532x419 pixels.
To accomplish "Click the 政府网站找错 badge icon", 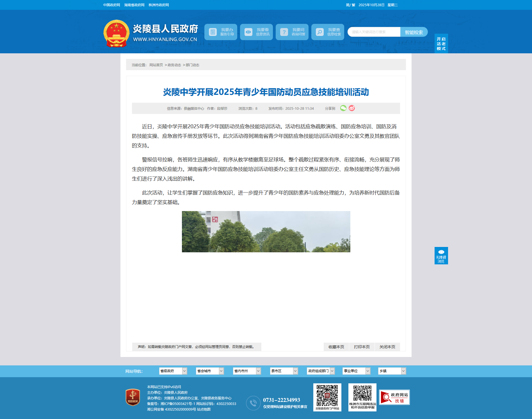I will pyautogui.click(x=394, y=397).
